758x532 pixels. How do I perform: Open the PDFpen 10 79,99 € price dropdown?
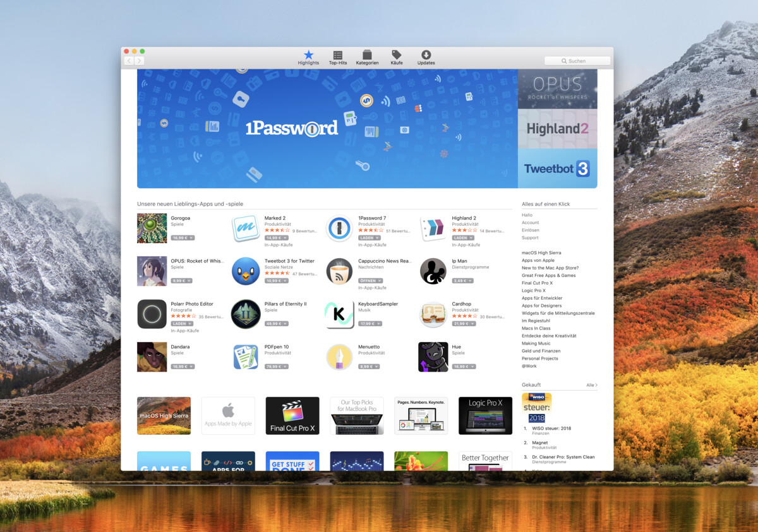point(277,367)
